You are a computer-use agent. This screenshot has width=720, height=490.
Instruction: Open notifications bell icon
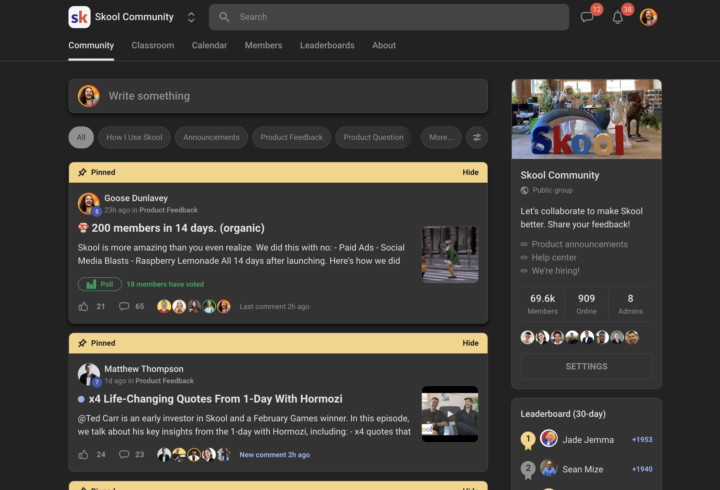(x=618, y=17)
